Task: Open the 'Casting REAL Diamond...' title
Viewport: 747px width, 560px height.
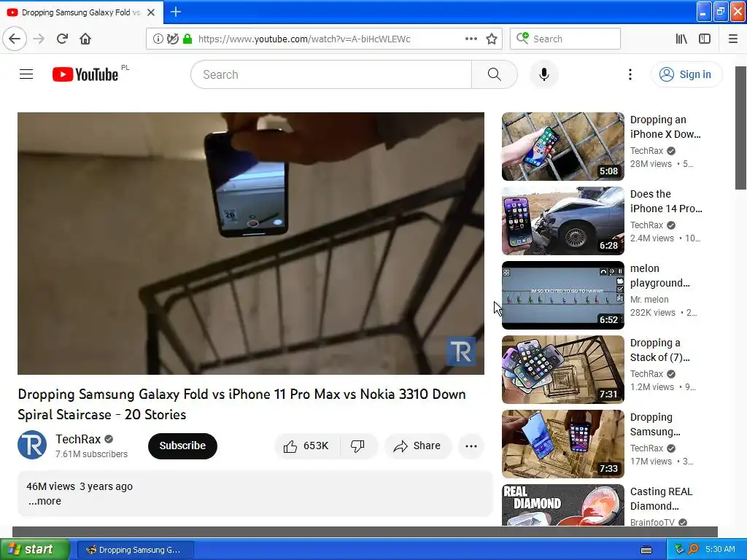Action: (661, 499)
